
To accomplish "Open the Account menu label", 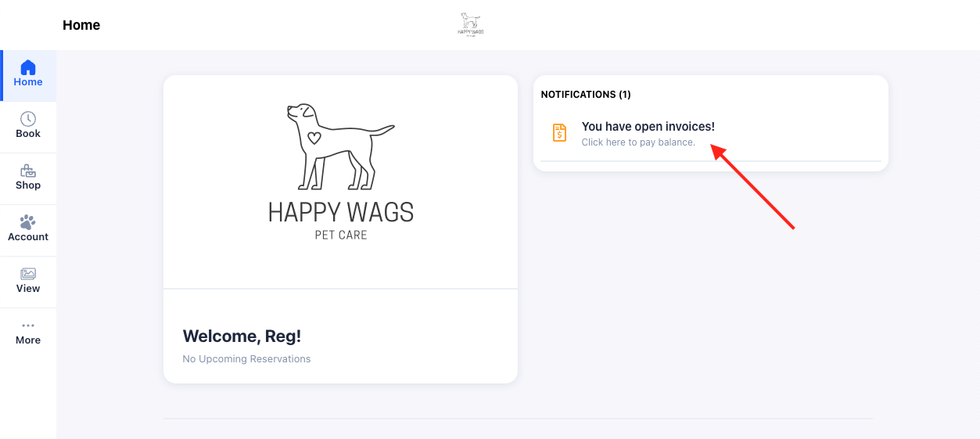I will pos(28,237).
